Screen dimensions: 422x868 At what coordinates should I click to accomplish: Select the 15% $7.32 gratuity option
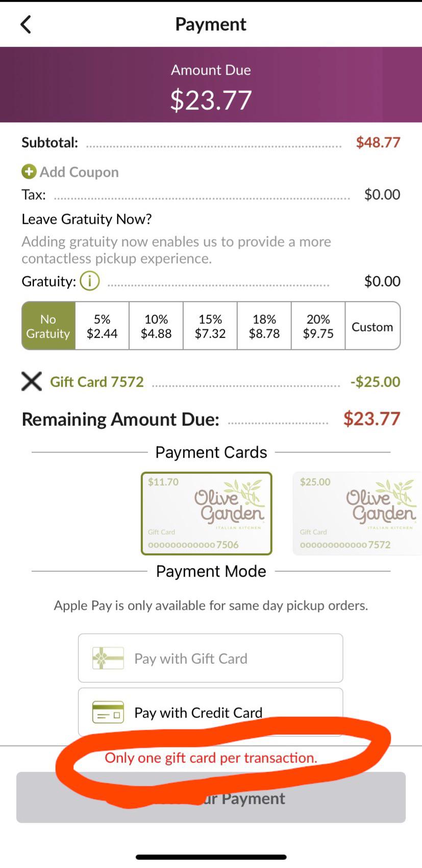tap(210, 325)
